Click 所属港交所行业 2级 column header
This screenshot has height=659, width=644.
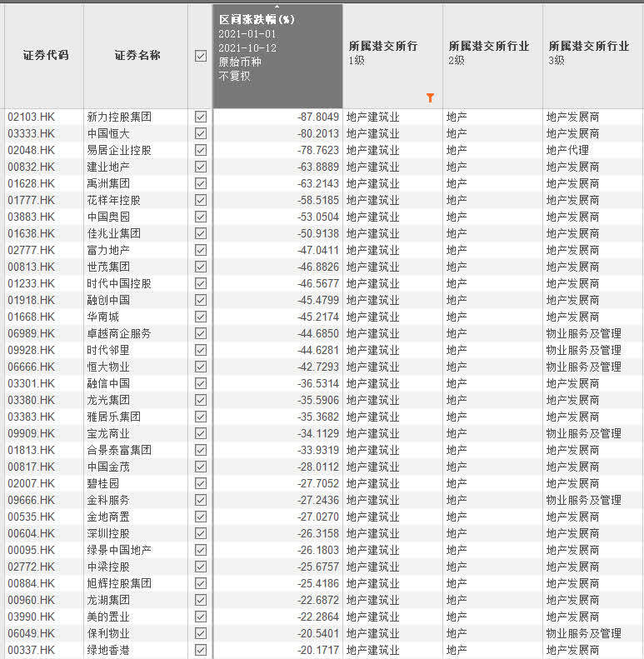click(x=492, y=56)
